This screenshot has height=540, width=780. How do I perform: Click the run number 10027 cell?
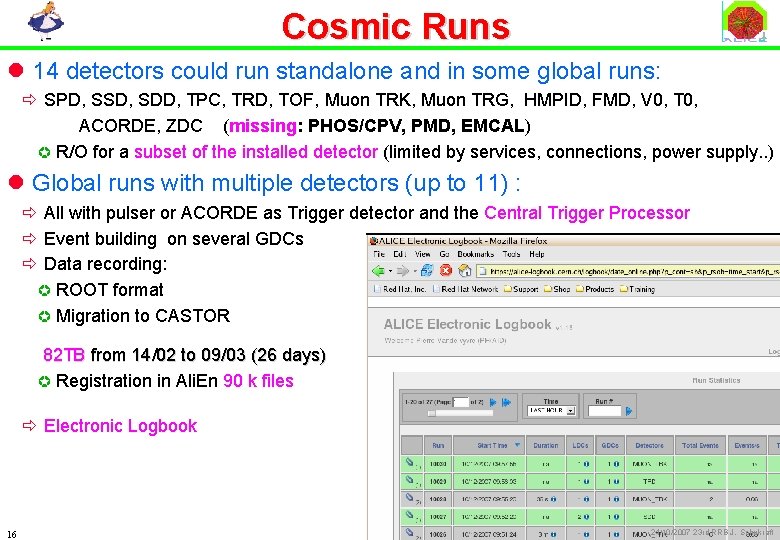tap(438, 517)
